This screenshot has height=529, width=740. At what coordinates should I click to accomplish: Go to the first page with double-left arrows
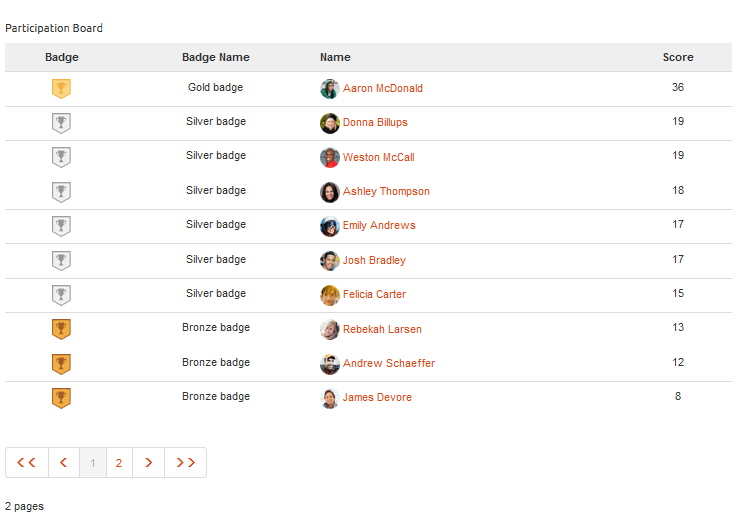[27, 462]
